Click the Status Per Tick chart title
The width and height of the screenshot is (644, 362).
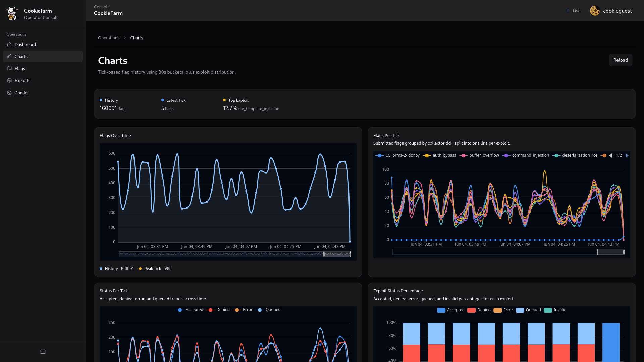pos(114,291)
